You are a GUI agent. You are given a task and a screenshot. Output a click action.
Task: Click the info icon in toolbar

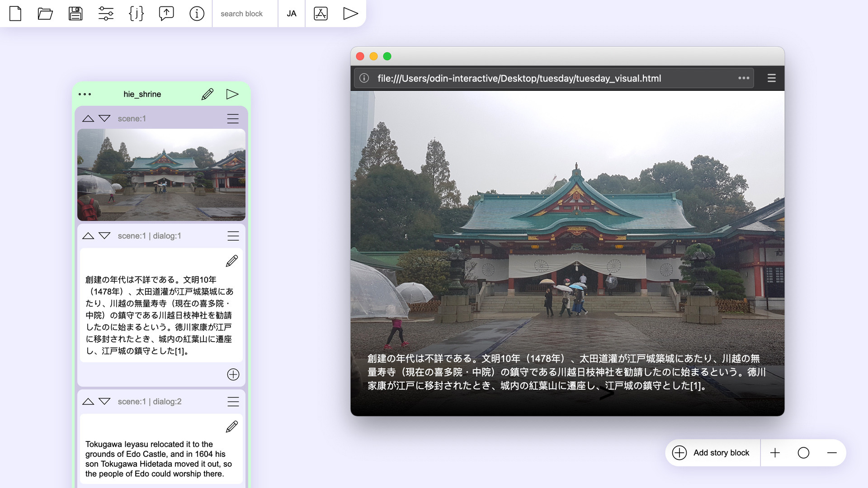click(x=196, y=13)
